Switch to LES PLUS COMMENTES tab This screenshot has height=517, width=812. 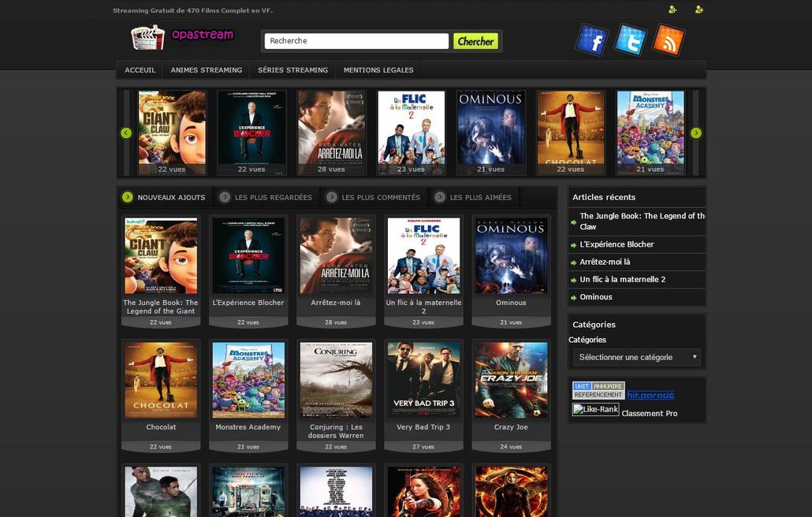374,197
